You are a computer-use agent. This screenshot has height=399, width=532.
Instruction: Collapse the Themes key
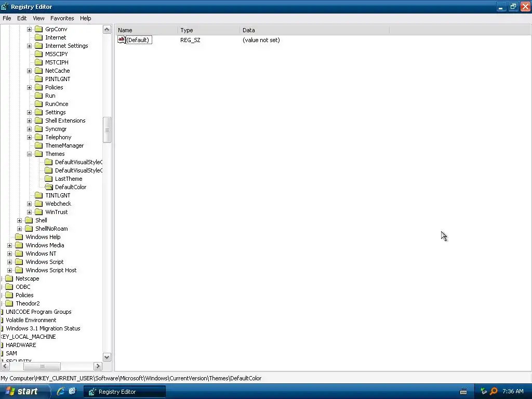(x=29, y=154)
